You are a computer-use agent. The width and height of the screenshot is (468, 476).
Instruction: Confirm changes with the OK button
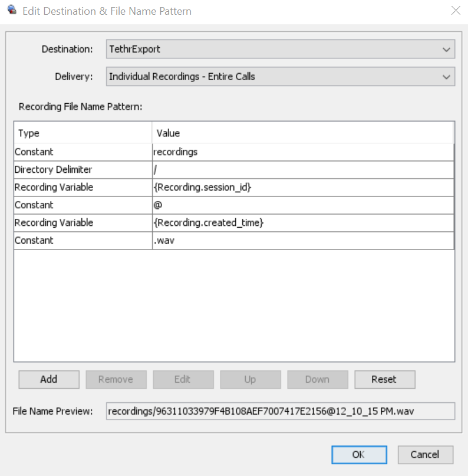[x=359, y=455]
